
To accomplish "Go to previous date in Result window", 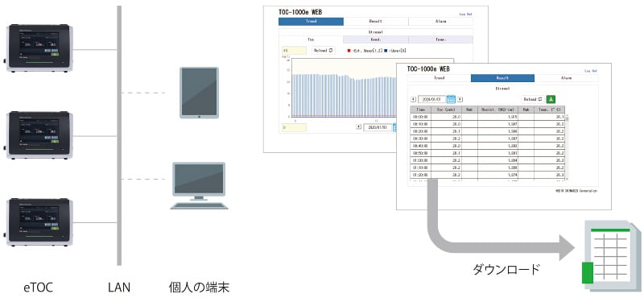I will pyautogui.click(x=413, y=99).
